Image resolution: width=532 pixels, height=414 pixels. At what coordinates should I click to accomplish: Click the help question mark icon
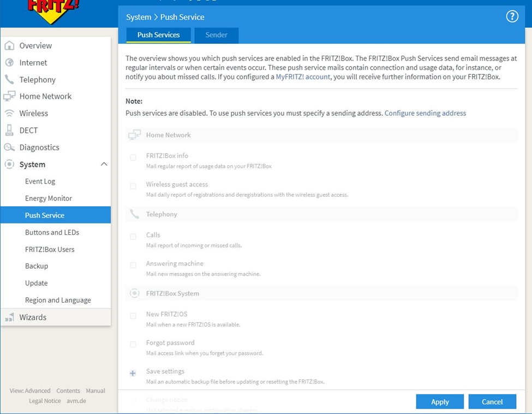tap(512, 16)
